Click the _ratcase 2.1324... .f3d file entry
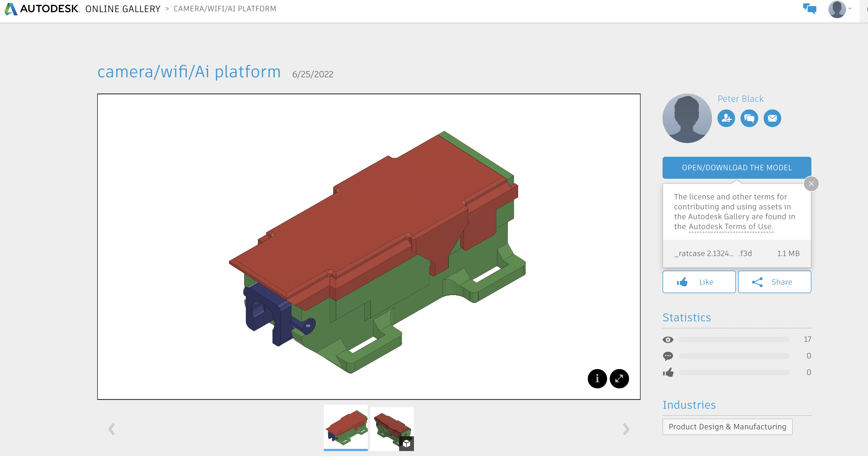Viewport: 868px width, 456px height. [x=736, y=254]
